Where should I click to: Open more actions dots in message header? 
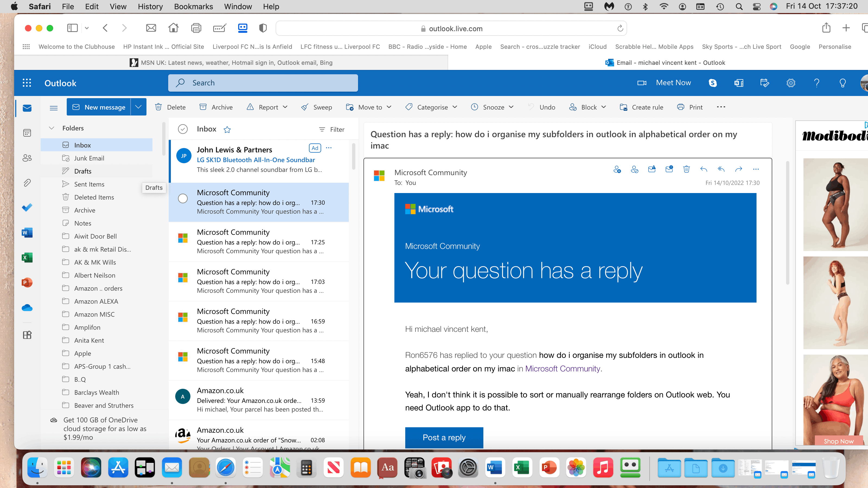tap(756, 169)
